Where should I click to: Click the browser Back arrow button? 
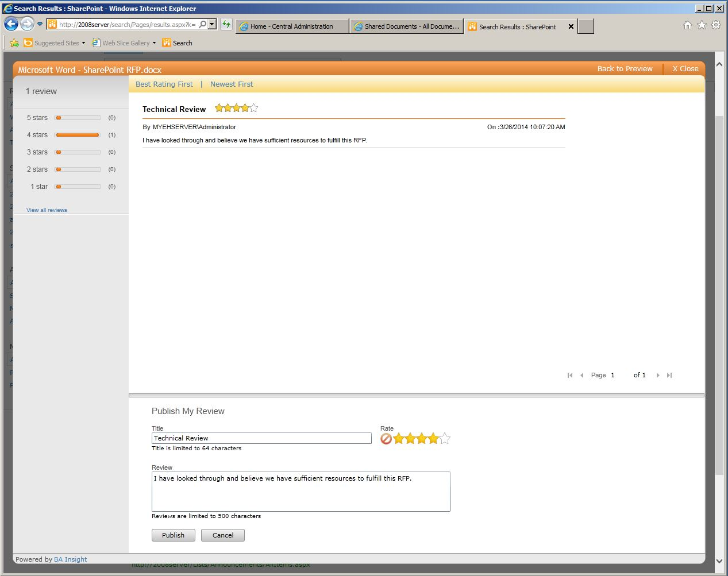tap(11, 24)
